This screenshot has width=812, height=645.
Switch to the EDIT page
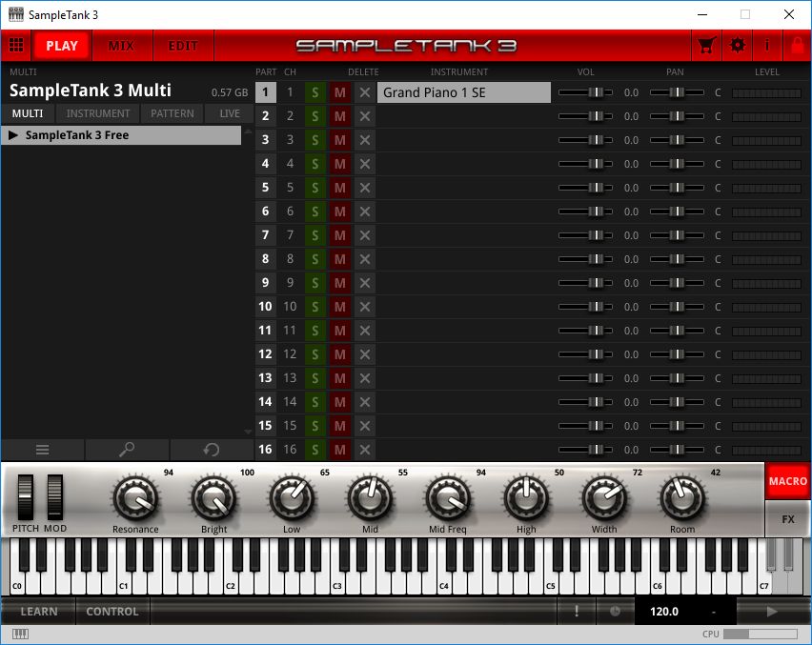pos(183,46)
